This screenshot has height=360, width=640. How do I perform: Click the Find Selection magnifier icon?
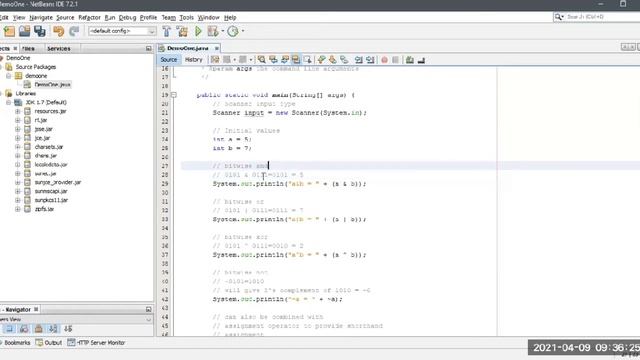(262, 60)
